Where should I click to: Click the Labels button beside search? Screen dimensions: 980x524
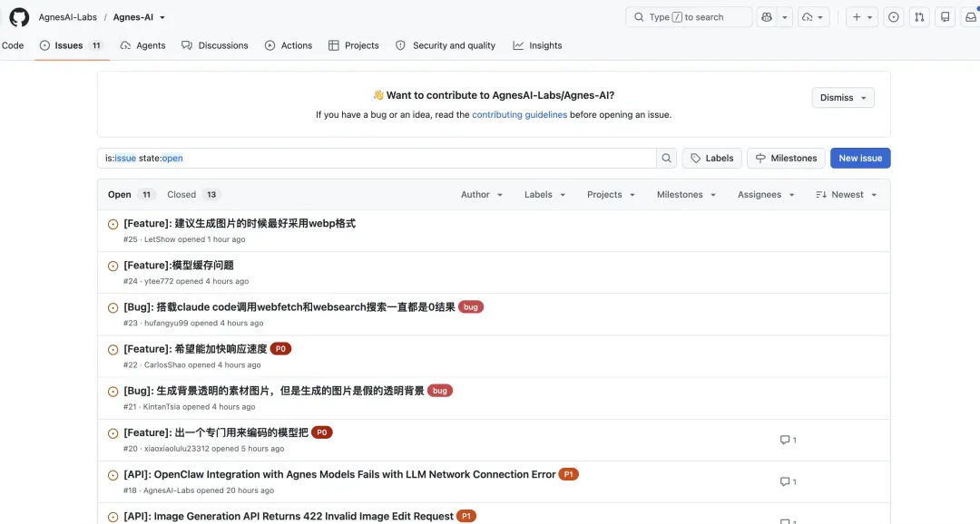[712, 158]
